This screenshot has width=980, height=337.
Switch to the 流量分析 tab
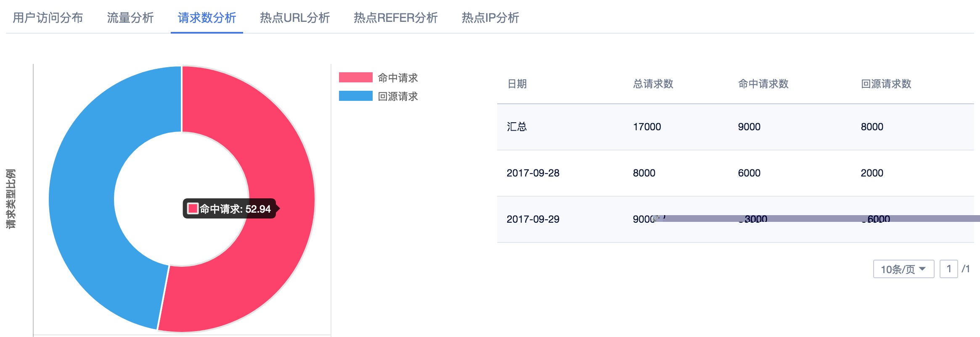pos(130,18)
